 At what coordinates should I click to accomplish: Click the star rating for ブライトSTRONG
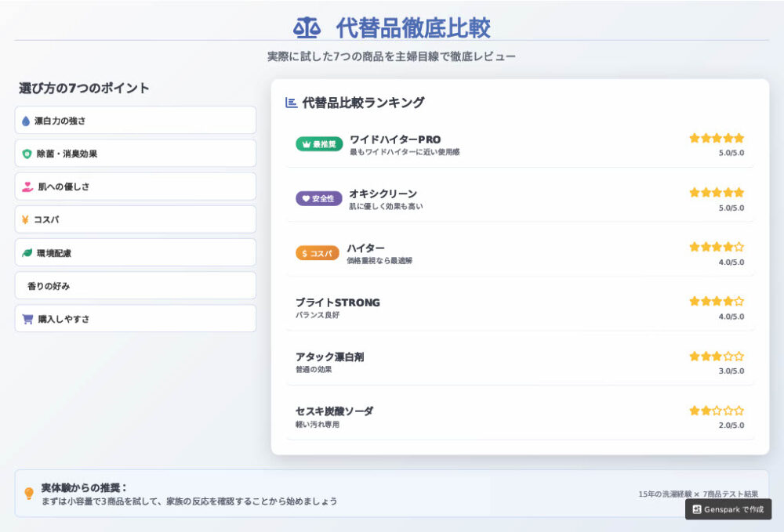click(717, 301)
